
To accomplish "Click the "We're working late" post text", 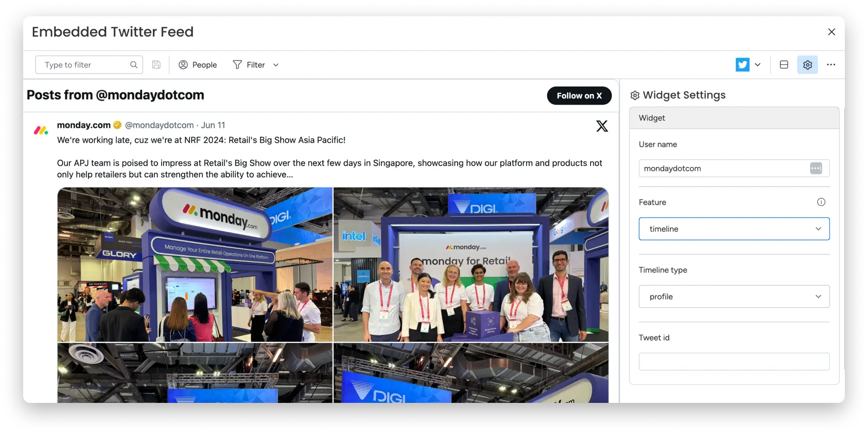I will pos(201,140).
